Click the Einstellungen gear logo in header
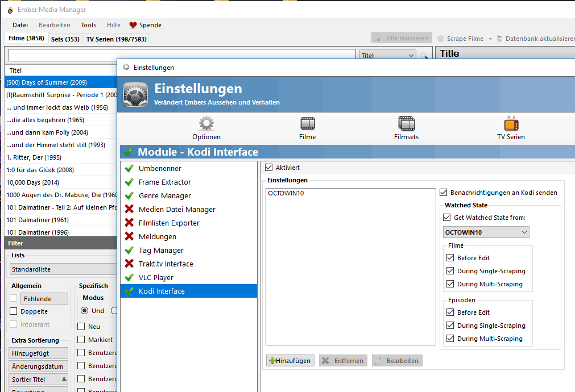 136,94
